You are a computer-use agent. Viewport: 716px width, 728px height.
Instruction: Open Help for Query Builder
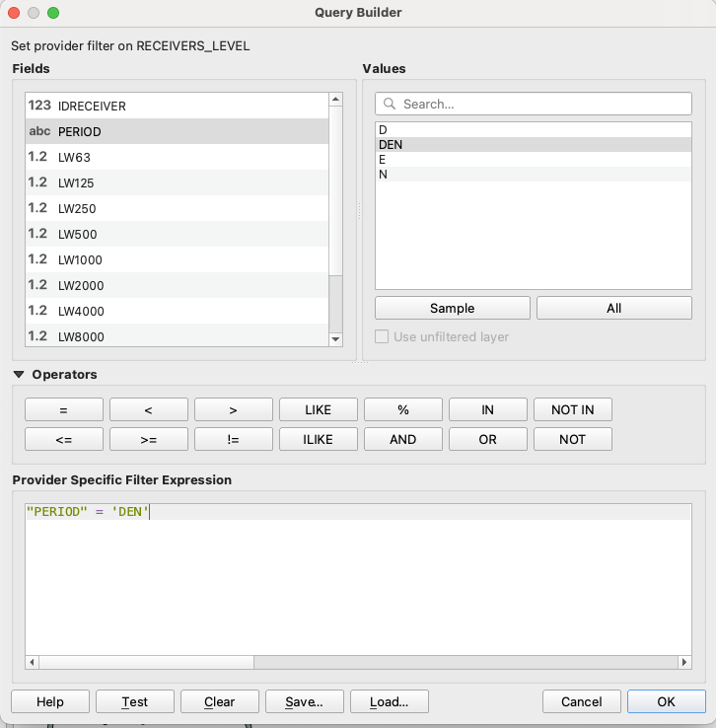click(x=50, y=701)
